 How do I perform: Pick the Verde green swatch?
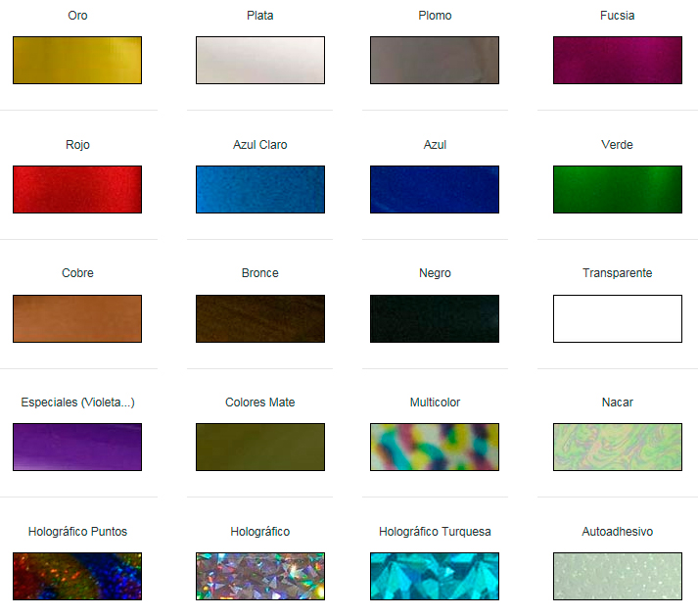[x=618, y=189]
